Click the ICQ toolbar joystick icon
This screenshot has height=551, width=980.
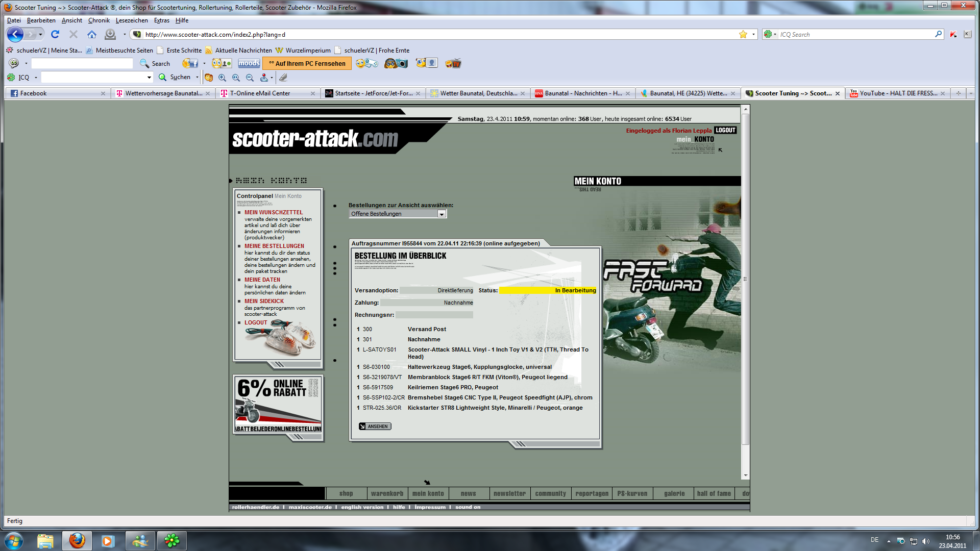tap(264, 78)
